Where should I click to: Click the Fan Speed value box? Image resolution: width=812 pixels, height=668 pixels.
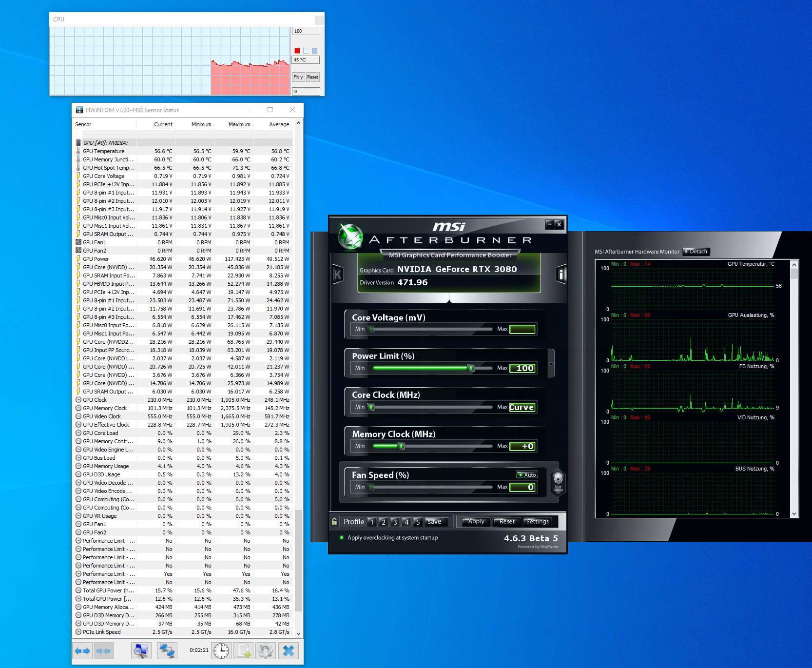pos(522,487)
